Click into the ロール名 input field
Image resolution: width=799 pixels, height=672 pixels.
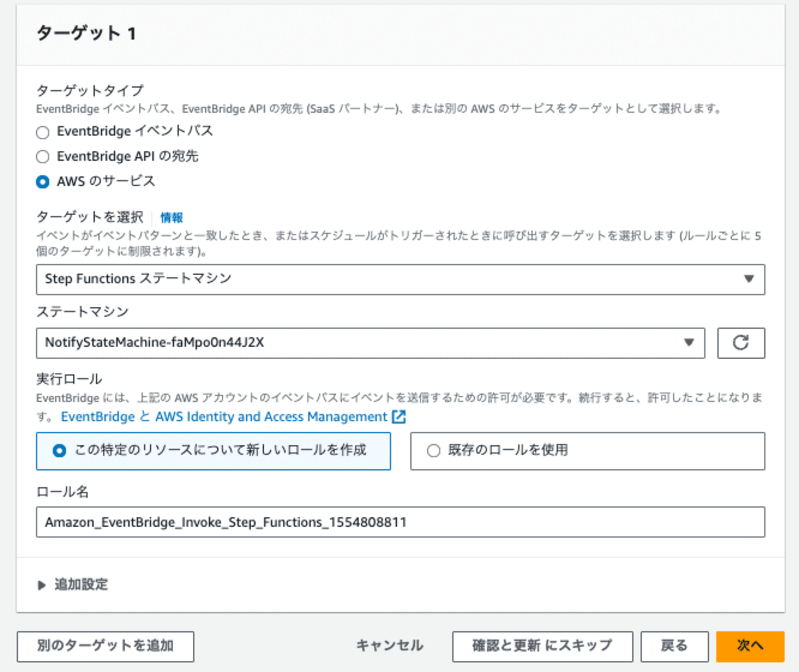400,522
